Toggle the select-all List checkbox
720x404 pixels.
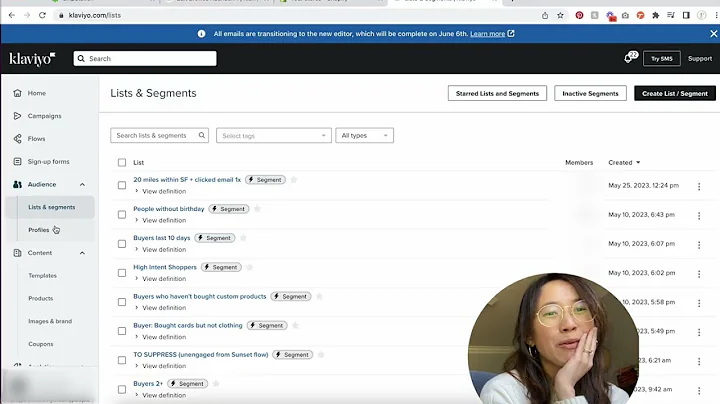[122, 163]
